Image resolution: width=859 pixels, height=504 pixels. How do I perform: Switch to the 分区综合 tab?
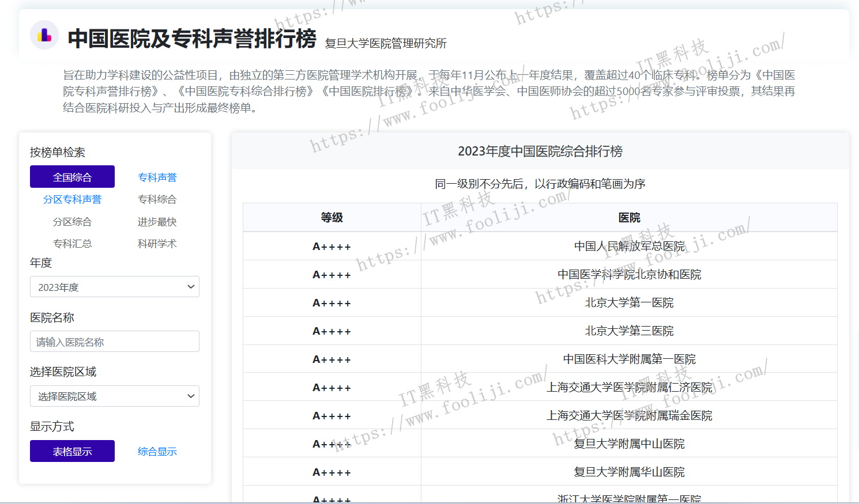72,221
